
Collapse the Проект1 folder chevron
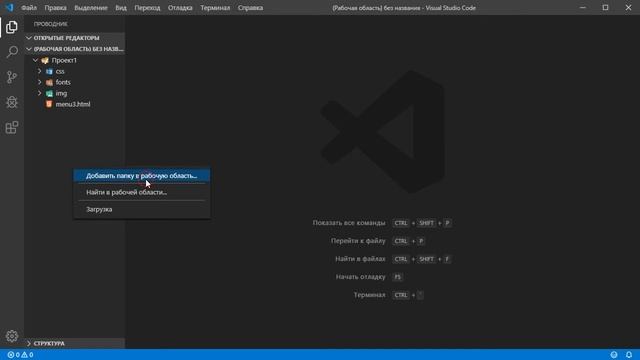[36, 60]
